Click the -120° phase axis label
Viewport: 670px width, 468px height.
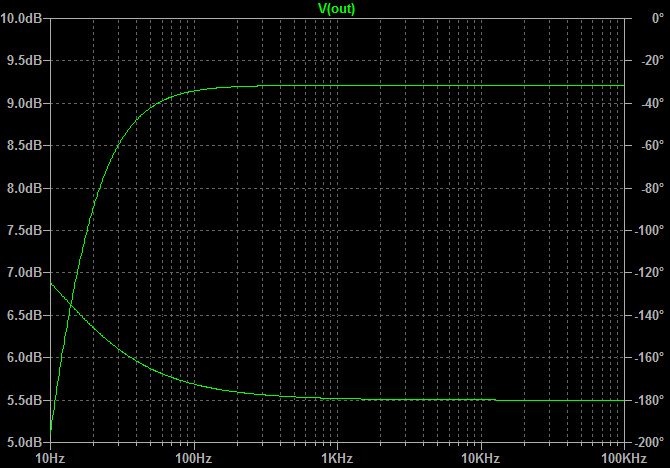coord(649,272)
